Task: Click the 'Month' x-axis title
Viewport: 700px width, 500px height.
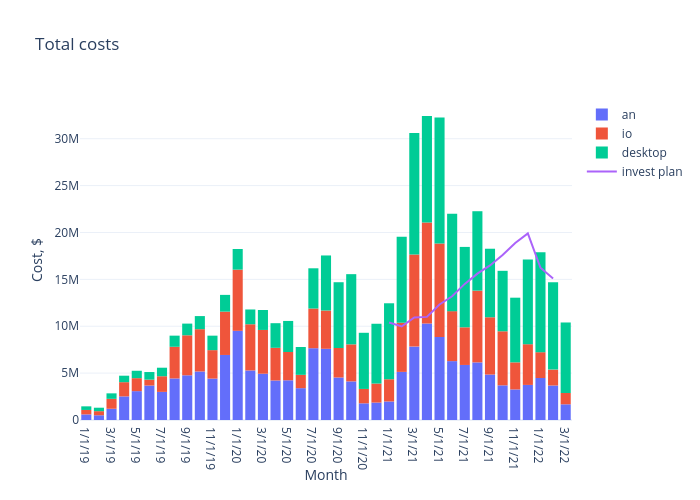Action: [x=326, y=475]
